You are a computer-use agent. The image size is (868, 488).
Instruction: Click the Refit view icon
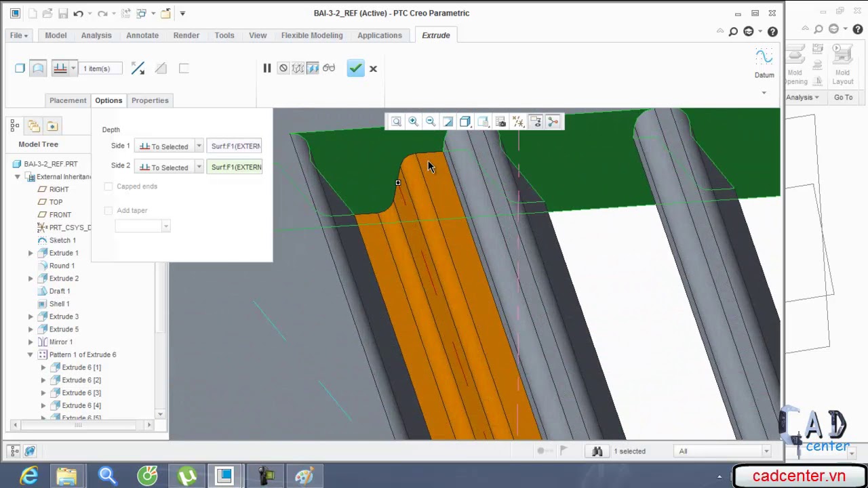(x=396, y=122)
